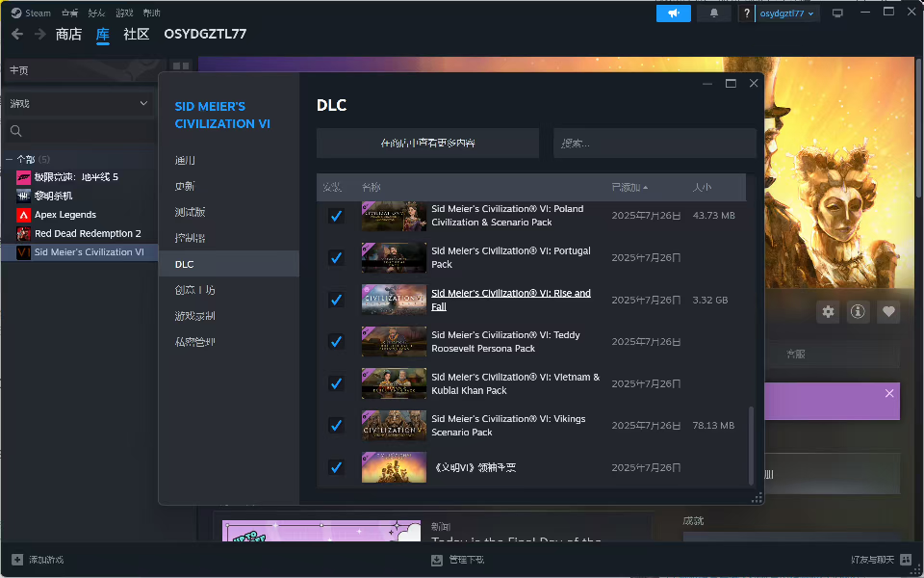924x578 pixels.
Task: Switch to the 通用 properties tab
Action: click(x=229, y=161)
